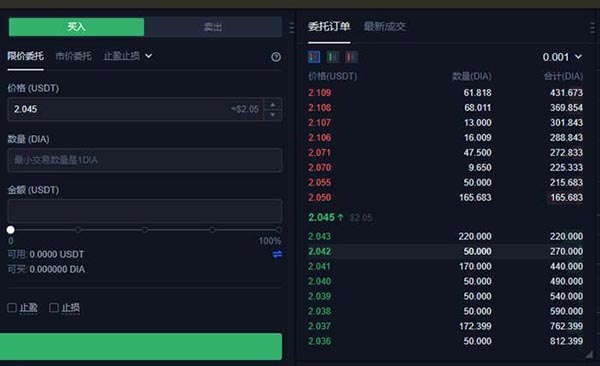Switch to 市价委托 market order tab
The height and width of the screenshot is (366, 600).
[73, 56]
